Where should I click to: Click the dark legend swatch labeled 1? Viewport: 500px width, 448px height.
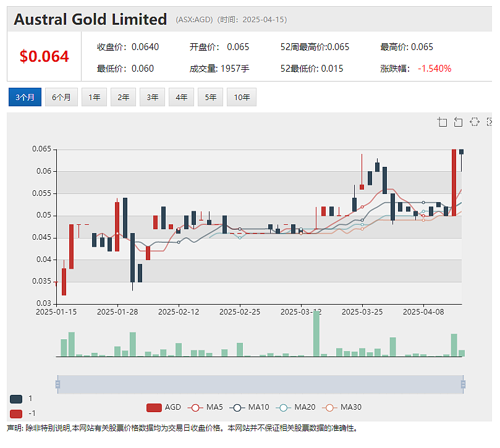click(16, 399)
